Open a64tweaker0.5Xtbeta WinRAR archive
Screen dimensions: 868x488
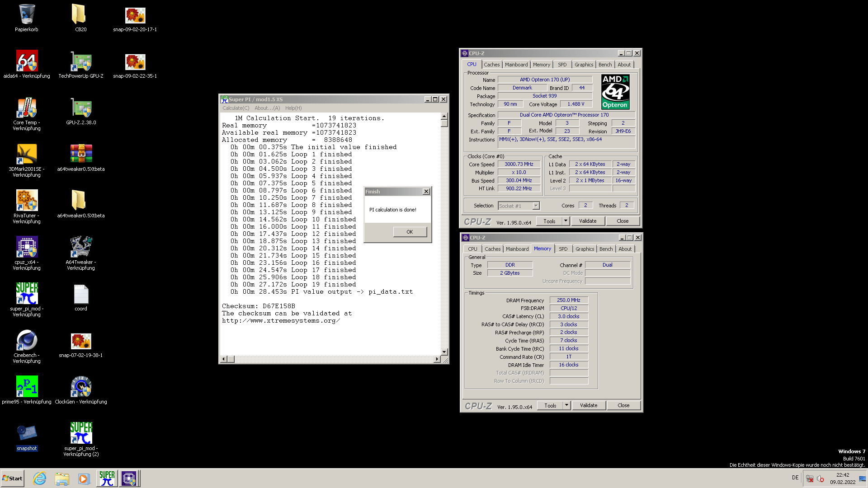tap(81, 157)
